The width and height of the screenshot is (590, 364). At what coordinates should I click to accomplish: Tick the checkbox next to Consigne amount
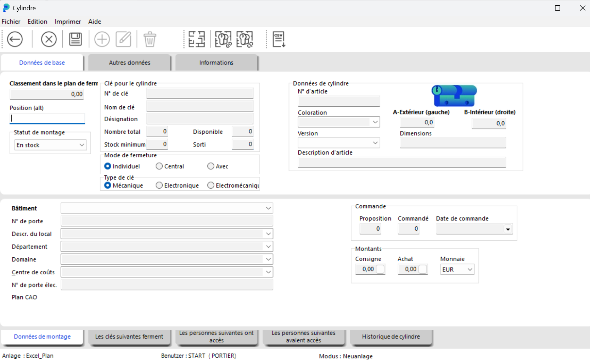click(380, 269)
